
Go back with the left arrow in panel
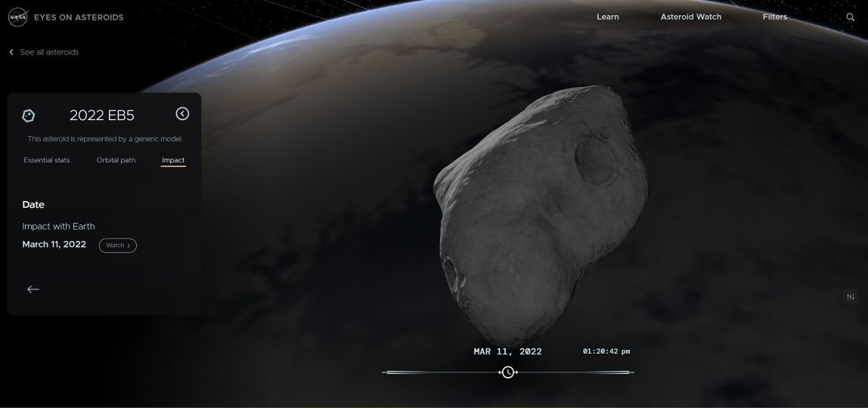[x=33, y=289]
